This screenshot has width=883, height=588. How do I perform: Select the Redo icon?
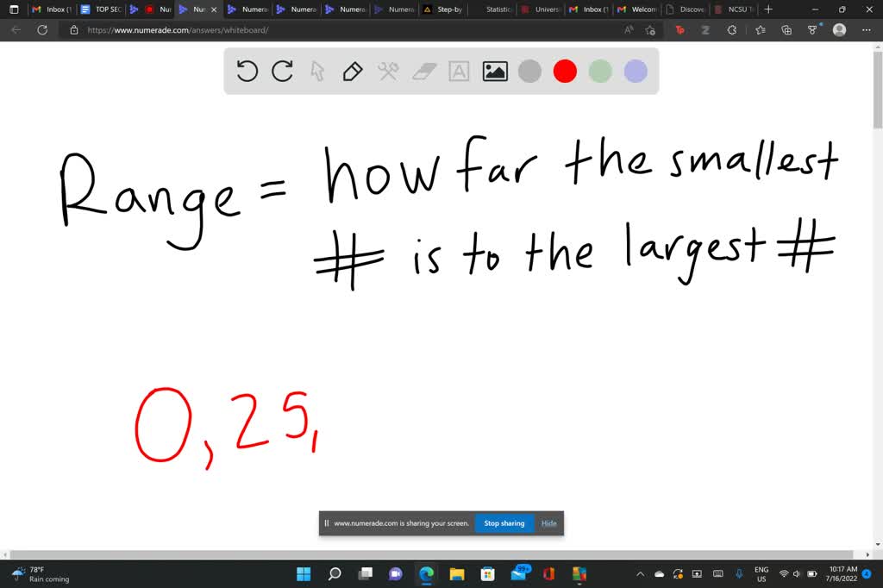pos(282,72)
